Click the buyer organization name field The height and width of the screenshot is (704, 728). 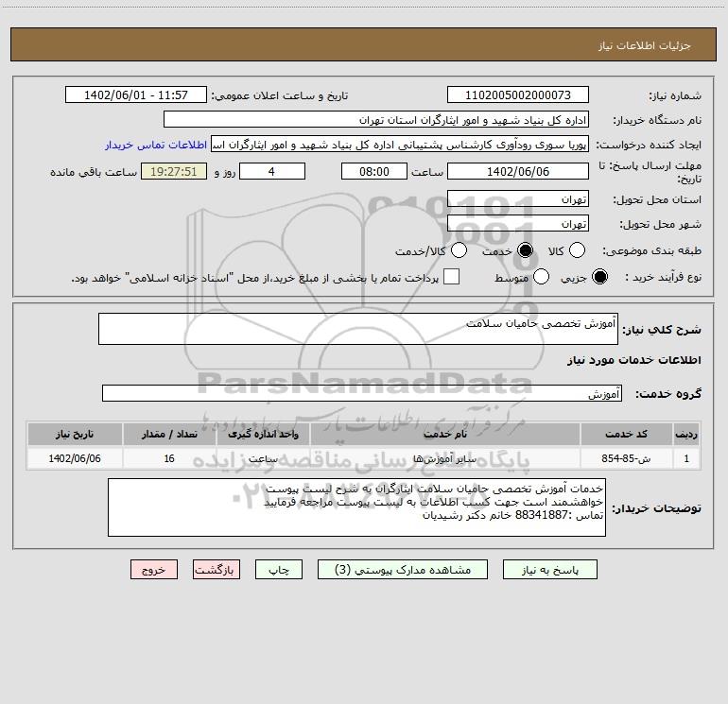(376, 119)
